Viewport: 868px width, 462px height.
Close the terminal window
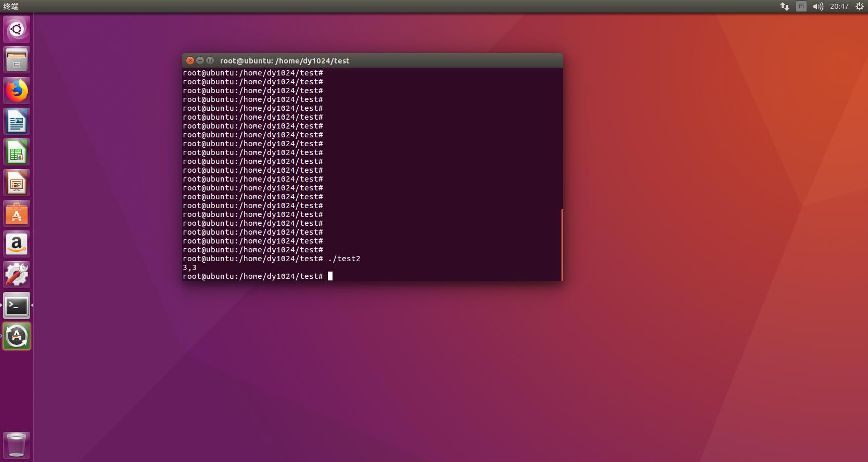coord(190,60)
